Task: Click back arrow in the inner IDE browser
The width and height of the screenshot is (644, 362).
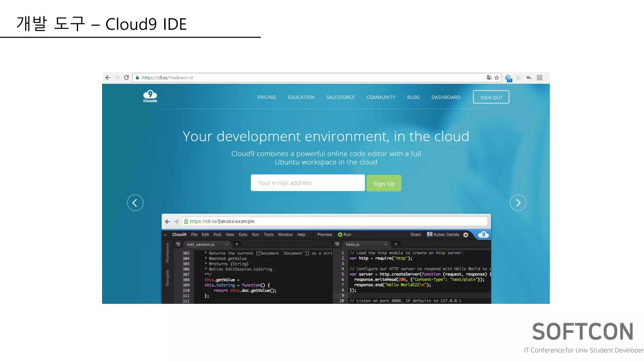Action: [167, 222]
